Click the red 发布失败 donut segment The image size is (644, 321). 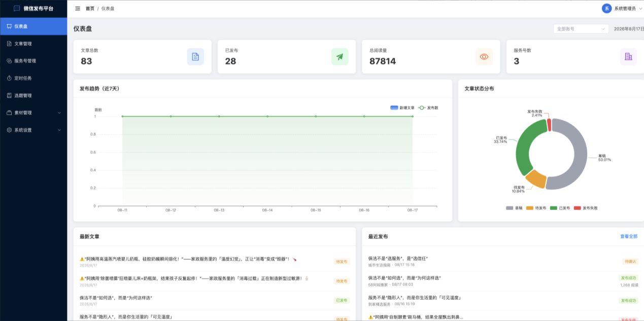549,125
